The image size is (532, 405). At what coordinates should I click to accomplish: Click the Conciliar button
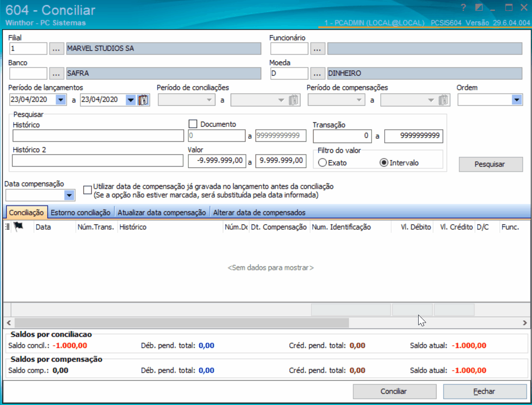coord(394,391)
